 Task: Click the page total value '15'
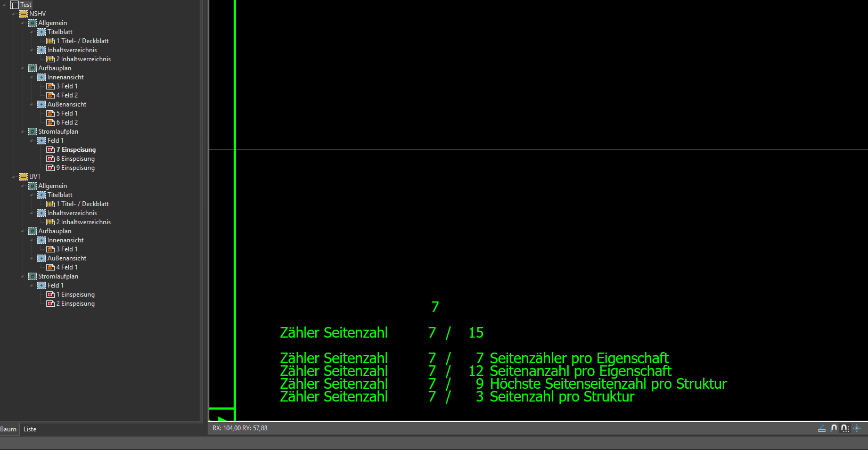(x=476, y=332)
